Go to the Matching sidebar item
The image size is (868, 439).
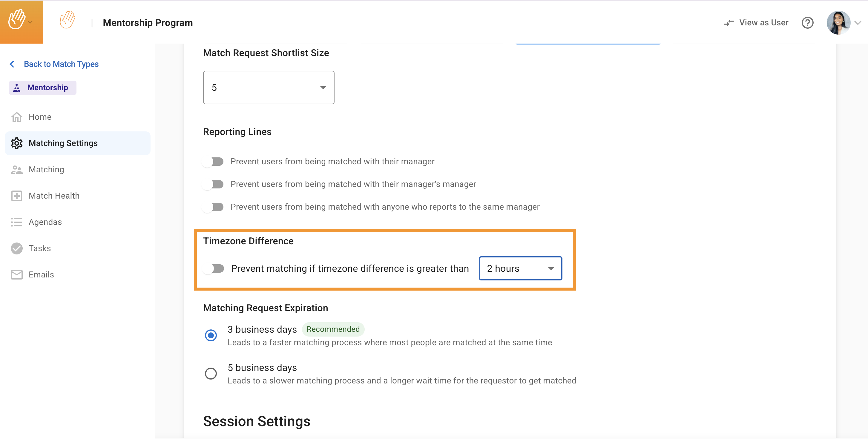click(46, 169)
